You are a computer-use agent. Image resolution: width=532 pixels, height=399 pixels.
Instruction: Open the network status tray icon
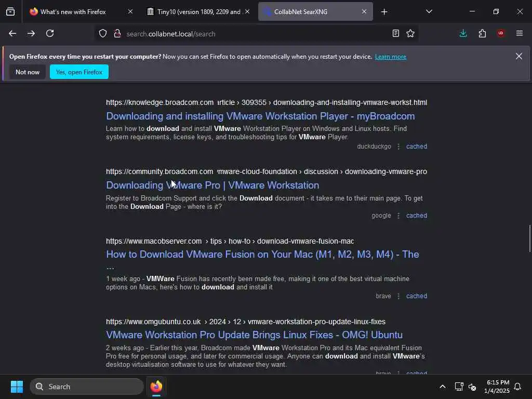459,387
